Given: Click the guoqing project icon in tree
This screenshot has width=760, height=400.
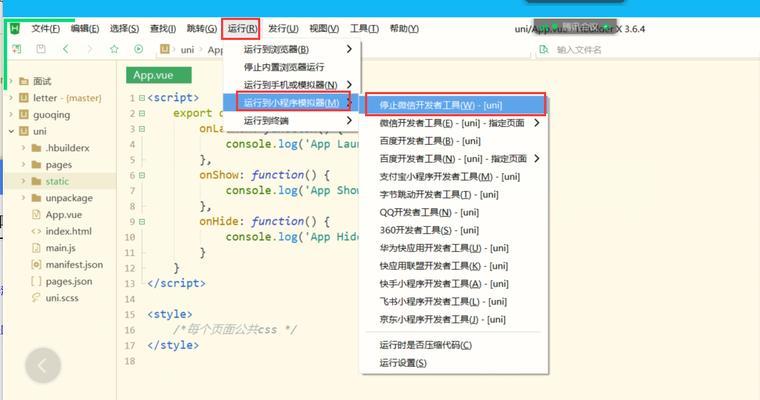Looking at the screenshot, I should (24, 114).
